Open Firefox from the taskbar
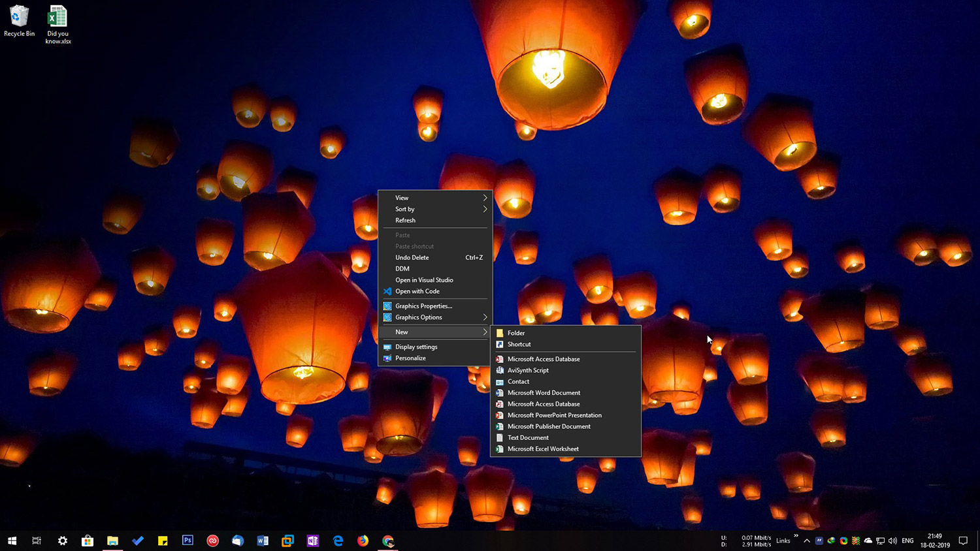Viewport: 980px width, 551px height. tap(363, 541)
